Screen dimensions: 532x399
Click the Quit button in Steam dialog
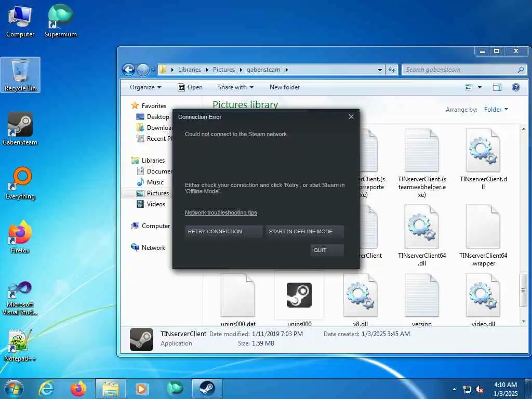pyautogui.click(x=327, y=250)
